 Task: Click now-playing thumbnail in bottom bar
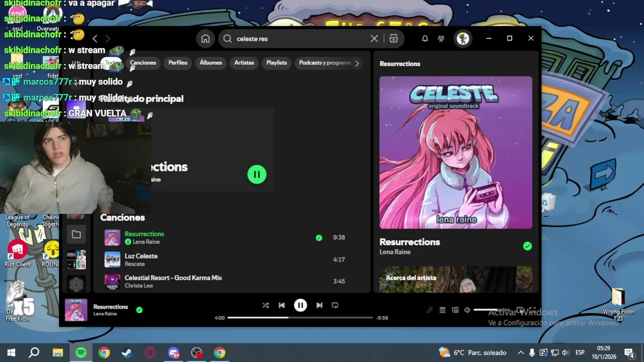click(x=76, y=310)
